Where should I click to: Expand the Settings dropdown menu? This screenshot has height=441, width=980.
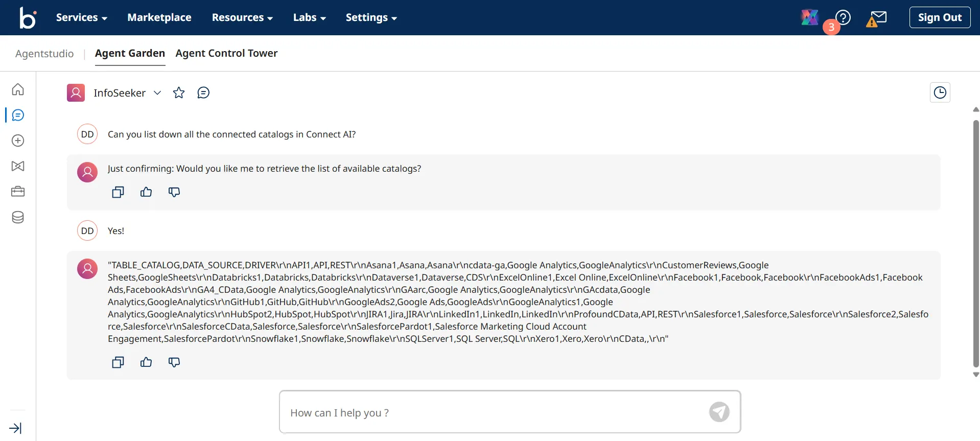click(x=371, y=17)
